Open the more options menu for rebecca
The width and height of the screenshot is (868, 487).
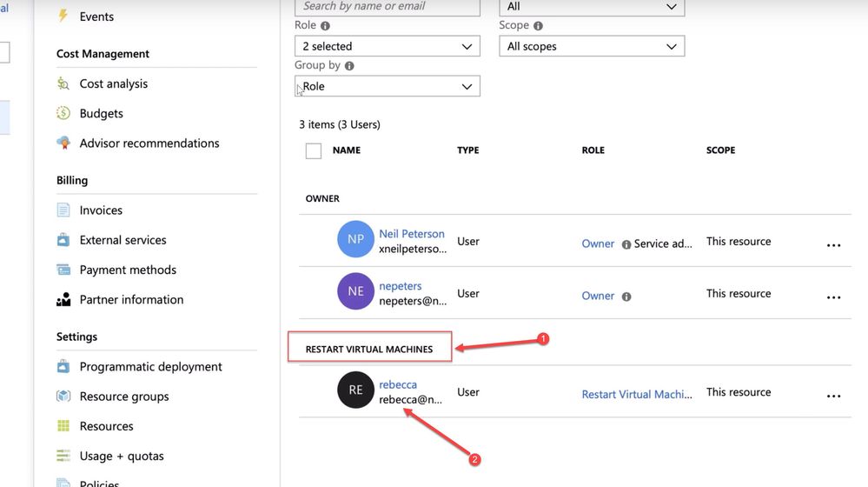pos(833,396)
